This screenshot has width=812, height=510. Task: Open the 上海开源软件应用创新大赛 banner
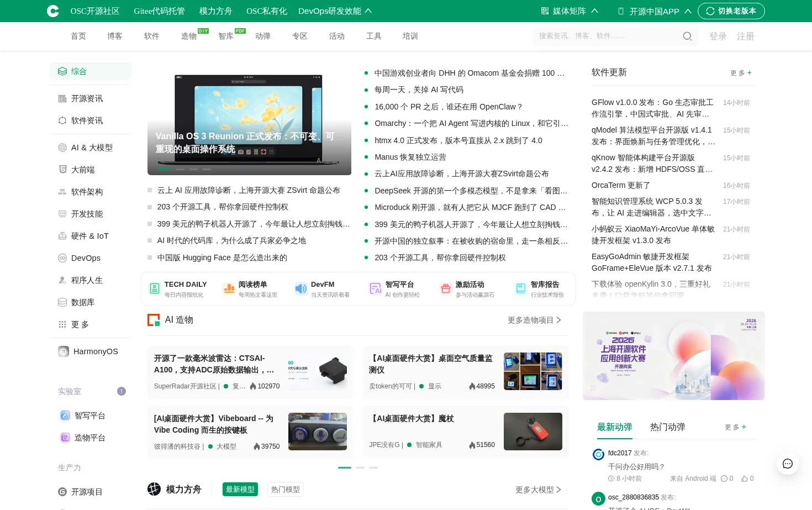point(674,356)
